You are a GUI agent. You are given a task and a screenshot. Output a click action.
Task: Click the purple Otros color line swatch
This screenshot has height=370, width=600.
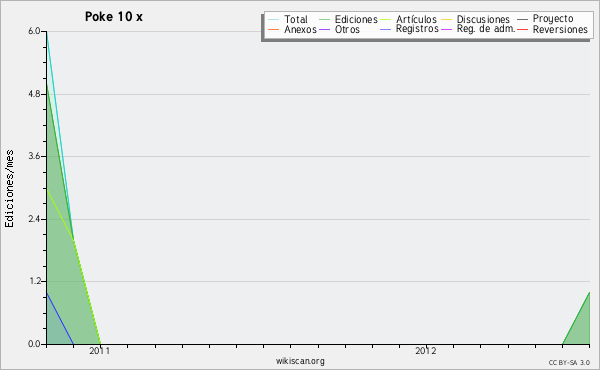coord(324,29)
